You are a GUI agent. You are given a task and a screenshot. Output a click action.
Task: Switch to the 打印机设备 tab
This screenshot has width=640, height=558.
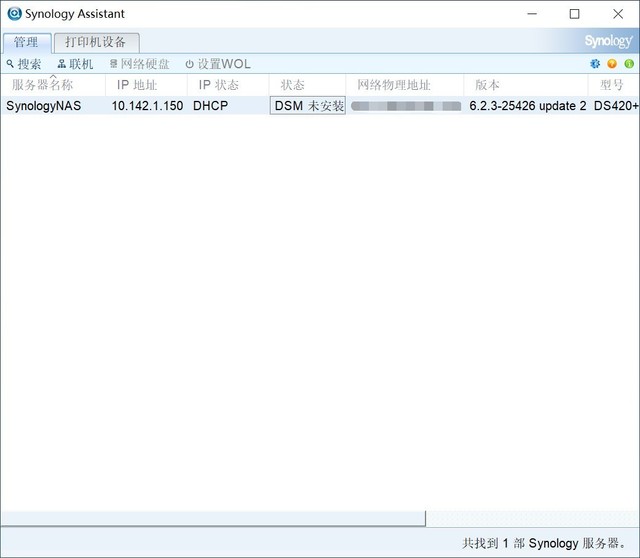96,42
